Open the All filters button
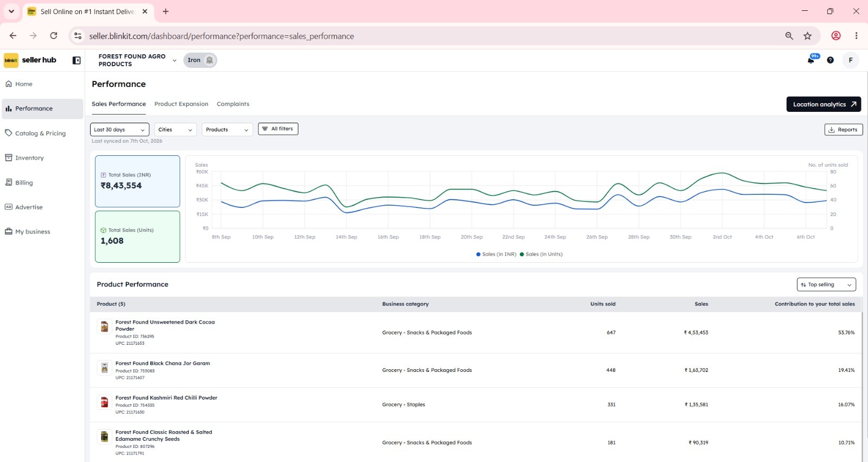The width and height of the screenshot is (868, 462). coord(278,129)
